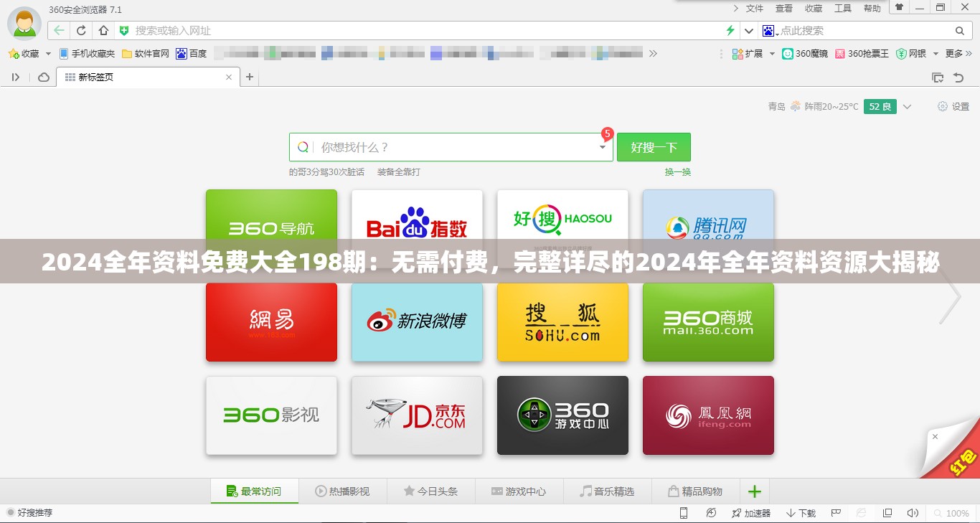Expand the 扩展 dropdown arrow
Viewport: 980px width, 523px height.
point(772,54)
